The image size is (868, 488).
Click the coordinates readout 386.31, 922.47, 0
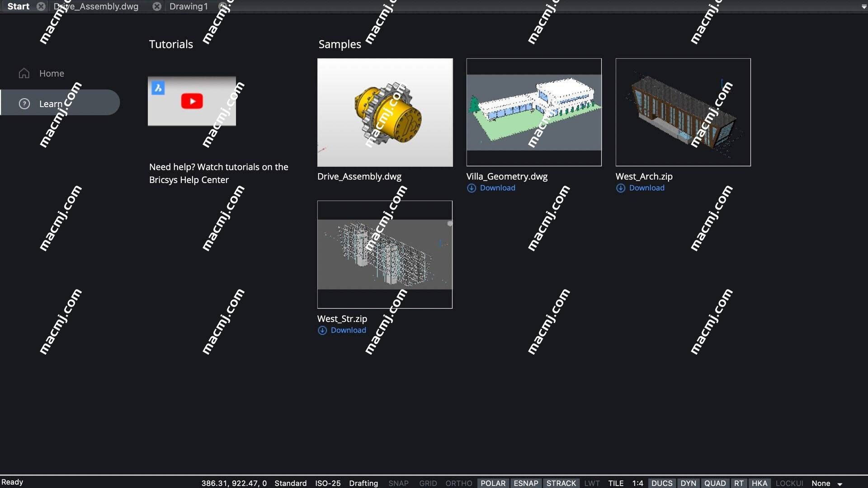tap(234, 483)
